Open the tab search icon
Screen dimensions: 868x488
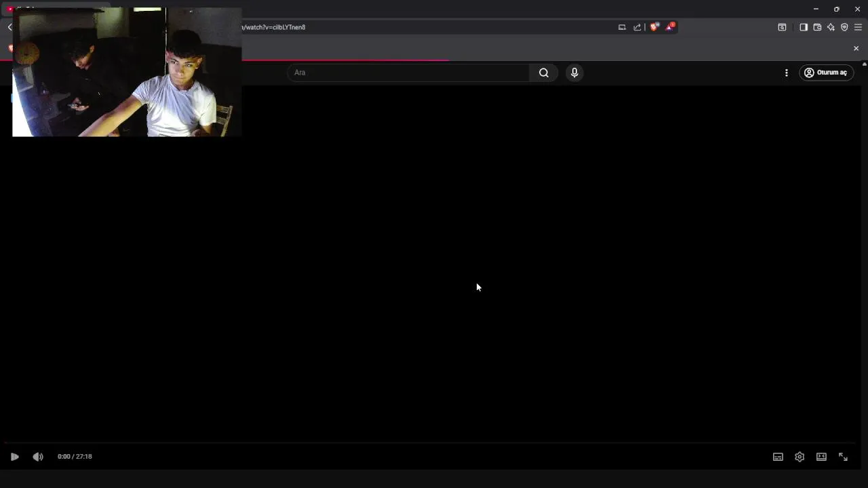[x=782, y=27]
